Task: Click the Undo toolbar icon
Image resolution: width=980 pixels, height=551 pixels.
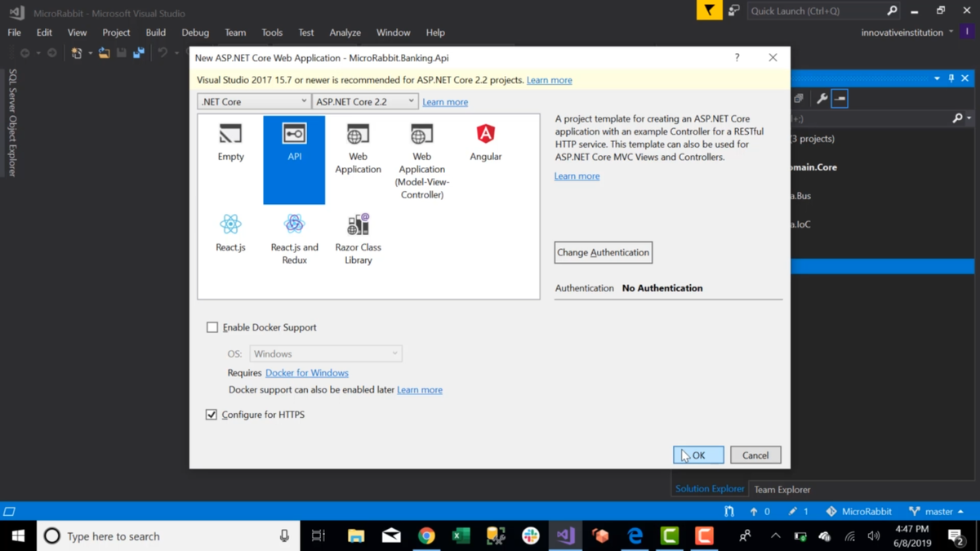Action: [x=163, y=53]
